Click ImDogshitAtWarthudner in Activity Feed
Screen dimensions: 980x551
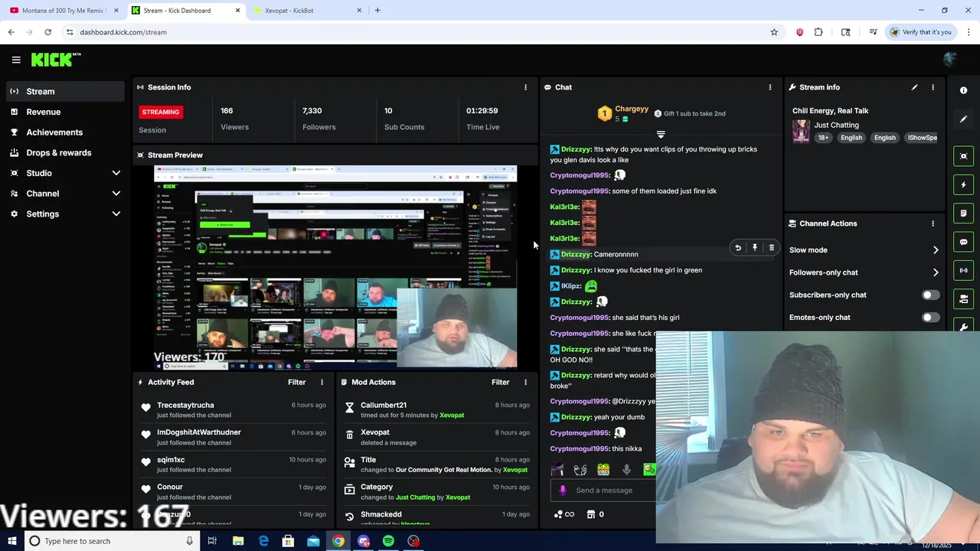pos(199,432)
